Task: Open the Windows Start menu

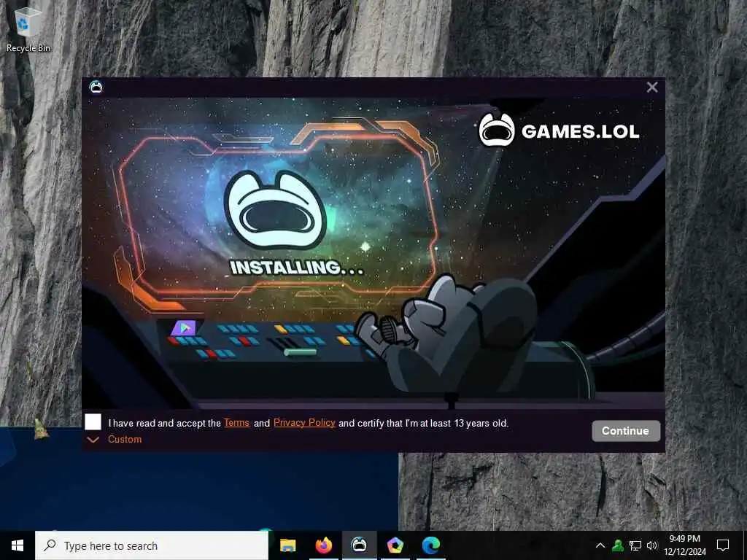Action: pyautogui.click(x=18, y=545)
